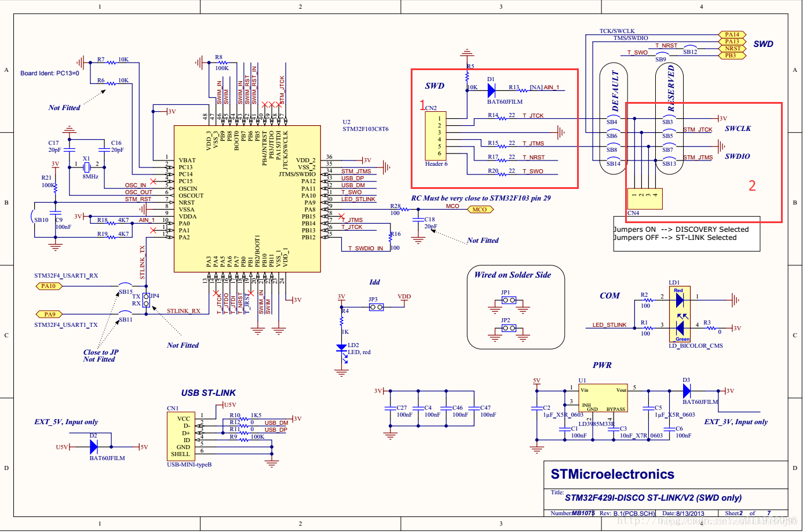Select the Date 8/13/2013 field

[x=684, y=513]
